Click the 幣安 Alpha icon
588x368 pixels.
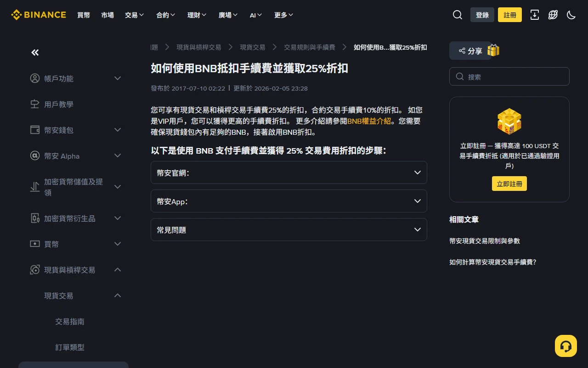click(35, 155)
